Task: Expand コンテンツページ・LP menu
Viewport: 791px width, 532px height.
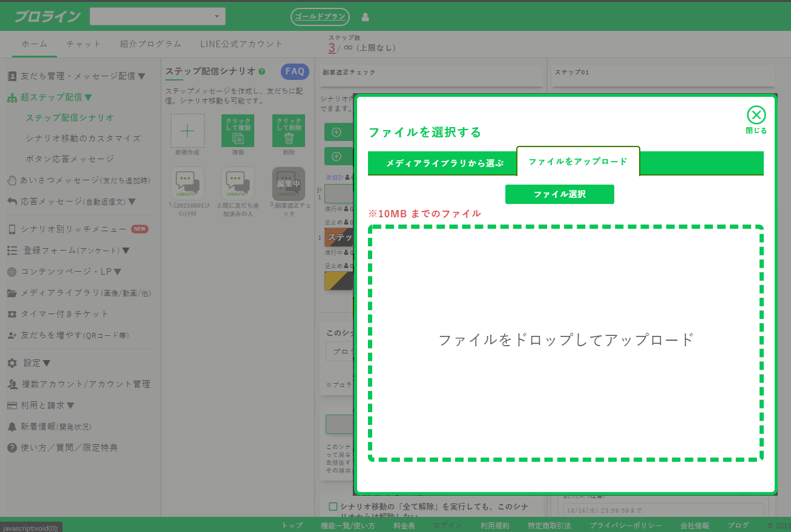Action: (64, 272)
